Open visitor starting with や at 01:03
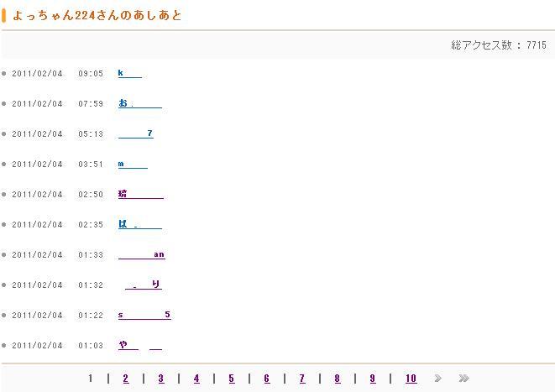555x392 pixels. 140,346
